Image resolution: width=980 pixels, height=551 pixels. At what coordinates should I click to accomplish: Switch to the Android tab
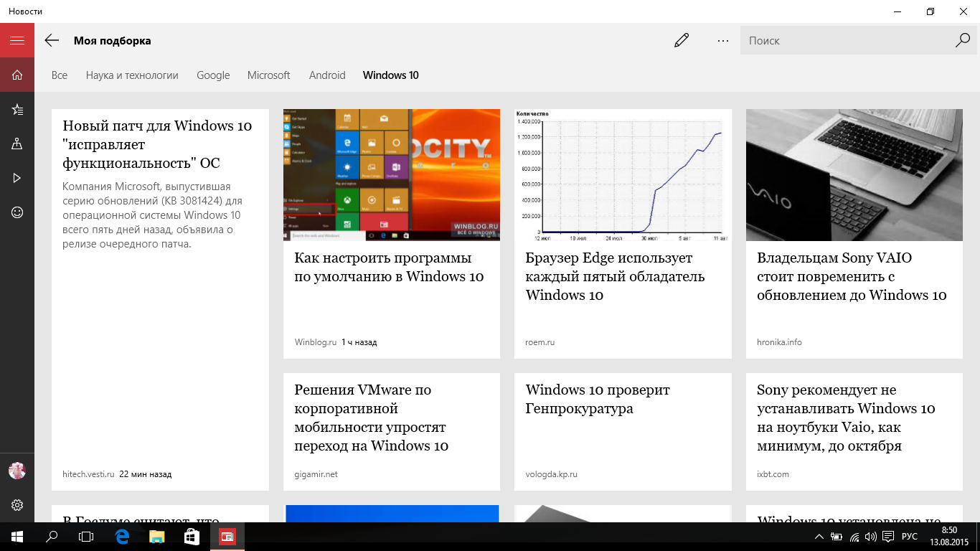point(327,75)
